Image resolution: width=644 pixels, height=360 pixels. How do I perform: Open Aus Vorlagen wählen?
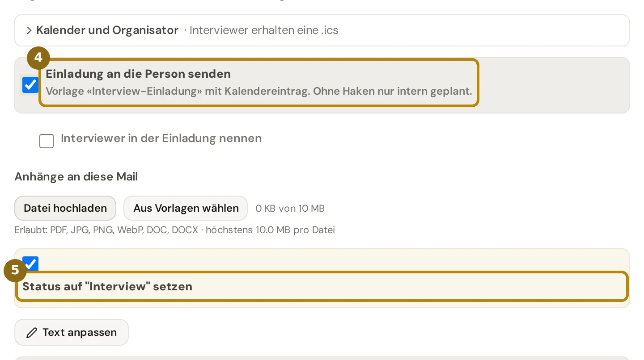pyautogui.click(x=186, y=208)
